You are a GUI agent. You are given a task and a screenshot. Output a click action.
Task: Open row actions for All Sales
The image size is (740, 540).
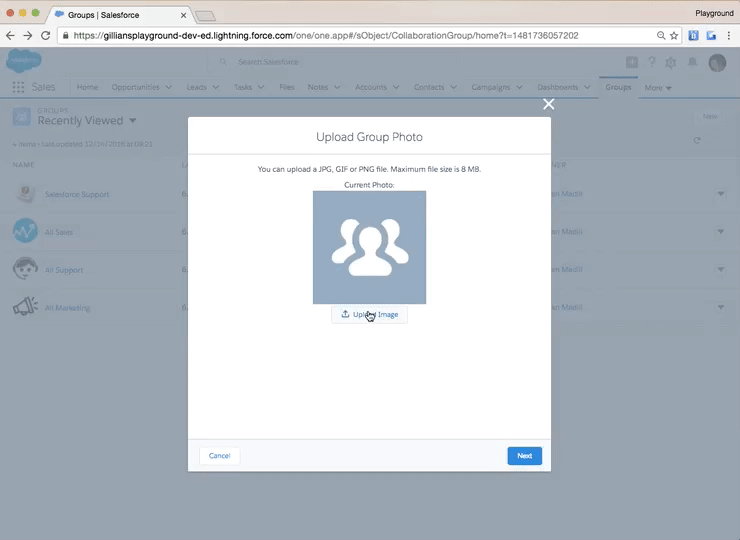point(720,231)
